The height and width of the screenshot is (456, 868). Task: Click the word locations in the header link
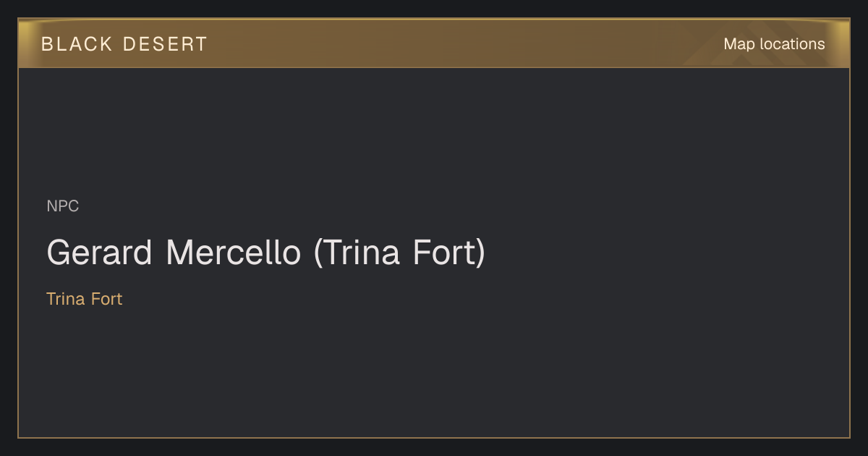point(792,44)
